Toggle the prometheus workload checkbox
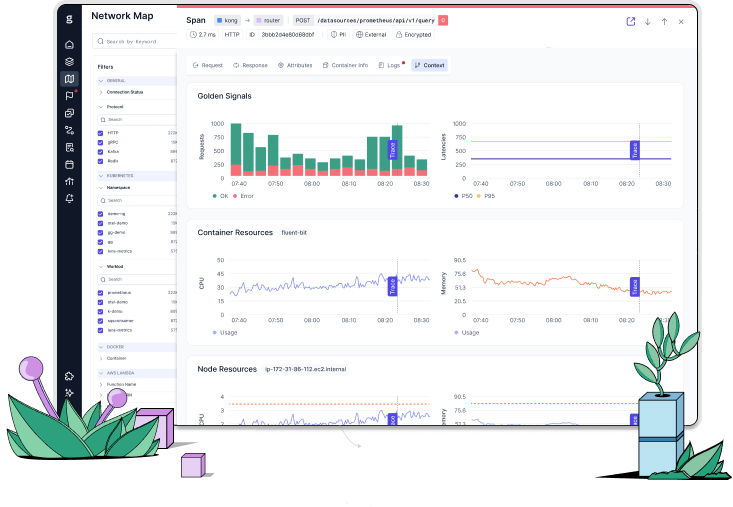Screen dimensions: 733x507 pyautogui.click(x=100, y=293)
